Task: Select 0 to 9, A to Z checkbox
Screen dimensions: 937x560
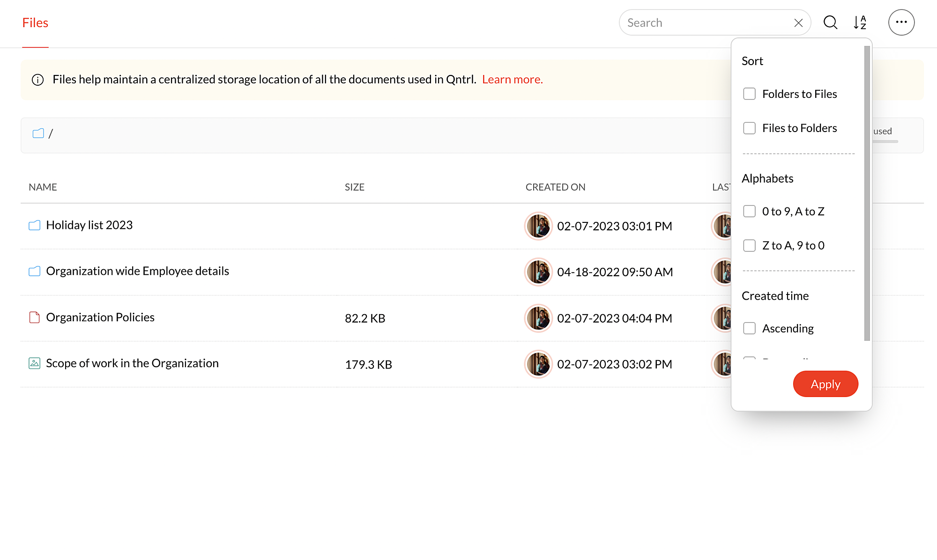Action: (749, 212)
